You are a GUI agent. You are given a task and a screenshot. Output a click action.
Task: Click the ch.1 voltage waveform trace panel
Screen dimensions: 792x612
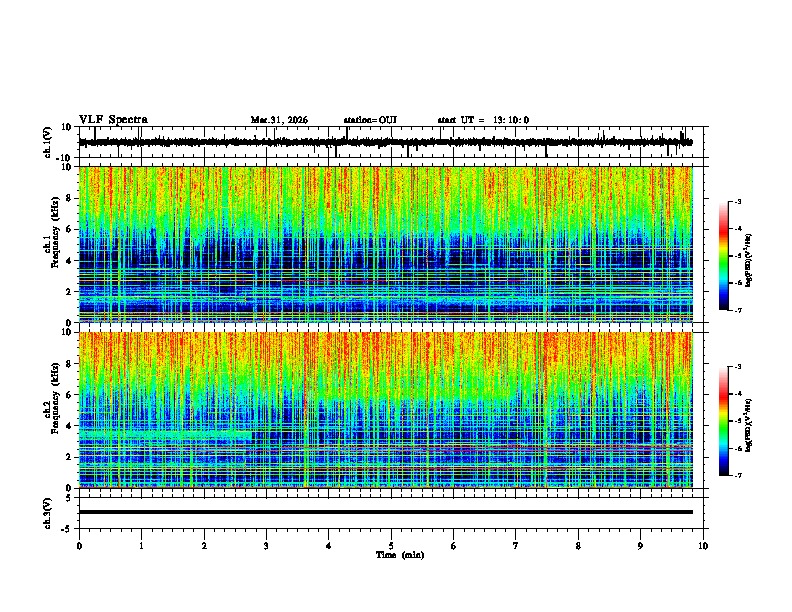point(393,142)
